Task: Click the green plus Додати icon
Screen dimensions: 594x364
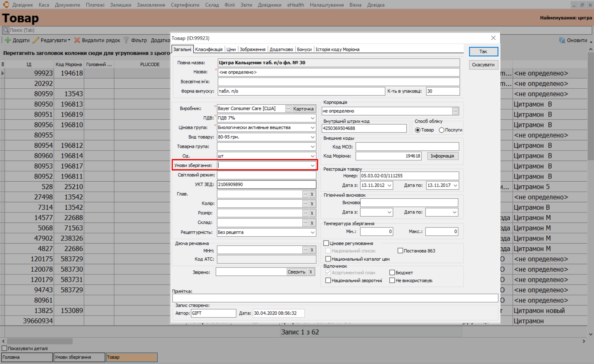Action: pyautogui.click(x=8, y=40)
